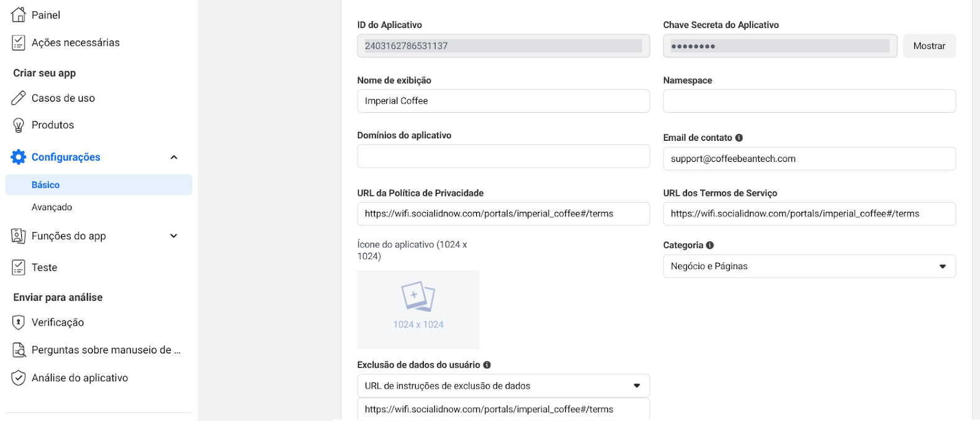Collapse the Configurações section chevron
Viewport: 980px width, 421px height.
pyautogui.click(x=174, y=157)
